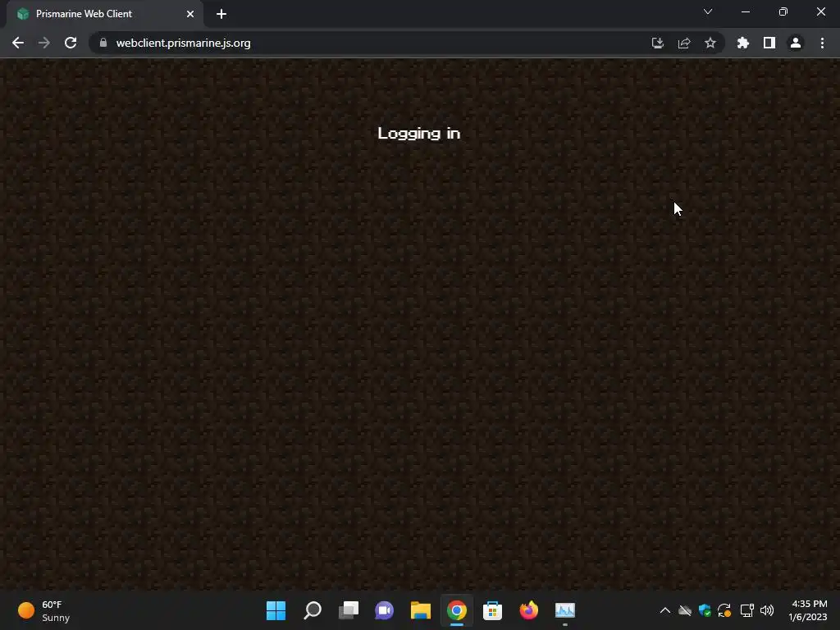The width and height of the screenshot is (840, 630).
Task: Open network settings from tray
Action: (746, 610)
